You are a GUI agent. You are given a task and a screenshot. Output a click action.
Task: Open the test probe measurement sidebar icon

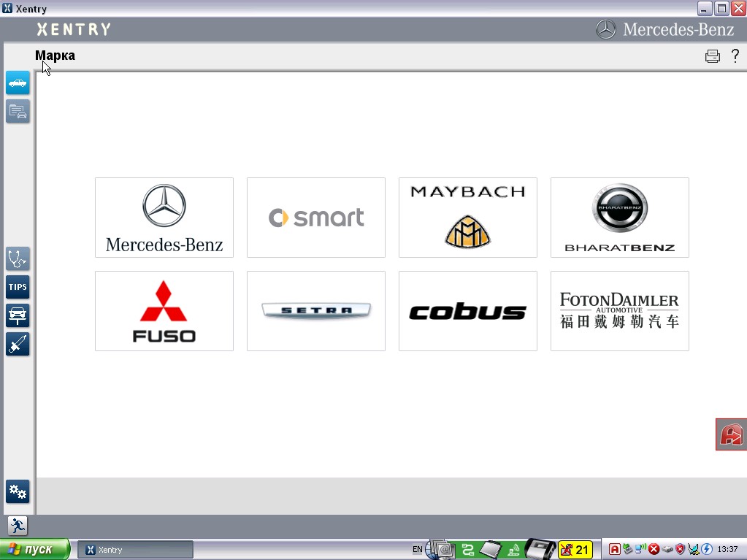(18, 345)
